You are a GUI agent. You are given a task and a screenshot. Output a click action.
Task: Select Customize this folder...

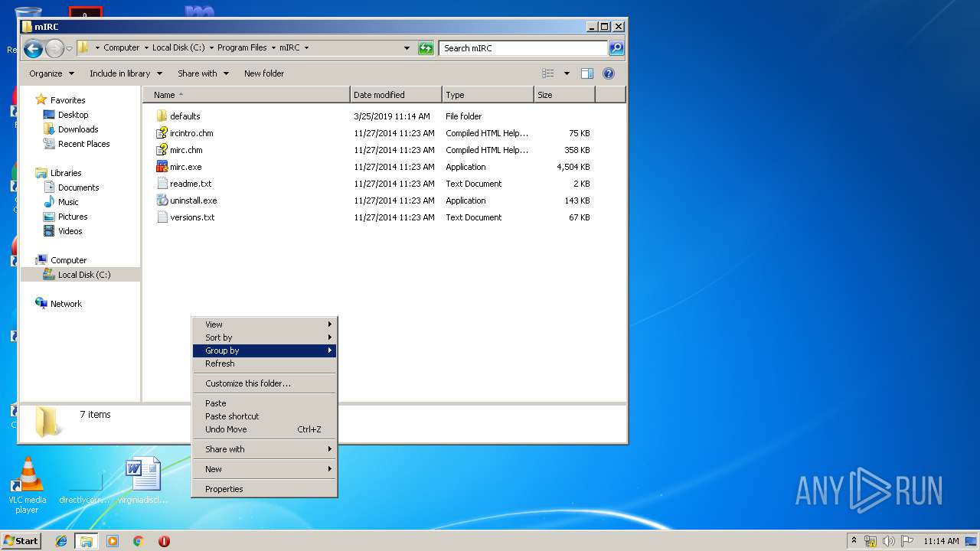264,383
